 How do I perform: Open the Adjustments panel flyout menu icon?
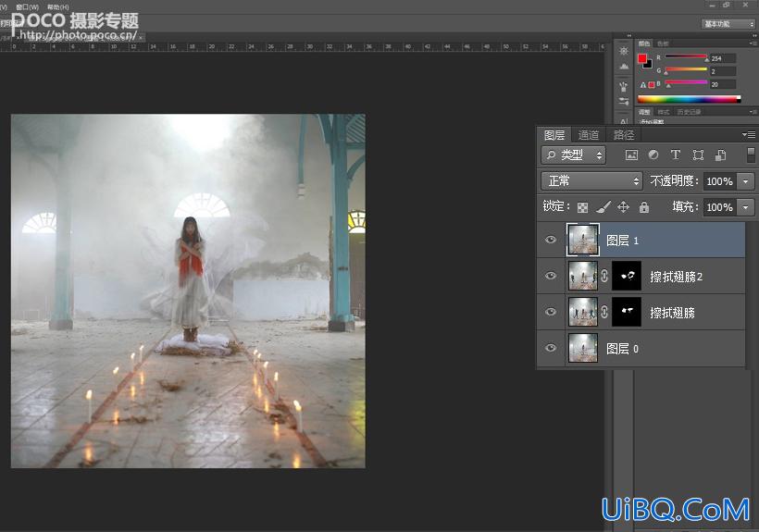(753, 112)
